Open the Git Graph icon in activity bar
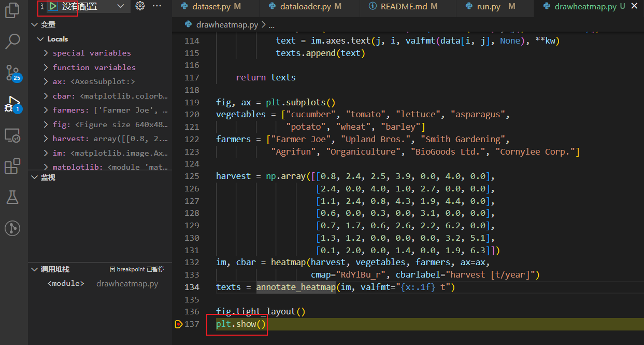 [12, 228]
